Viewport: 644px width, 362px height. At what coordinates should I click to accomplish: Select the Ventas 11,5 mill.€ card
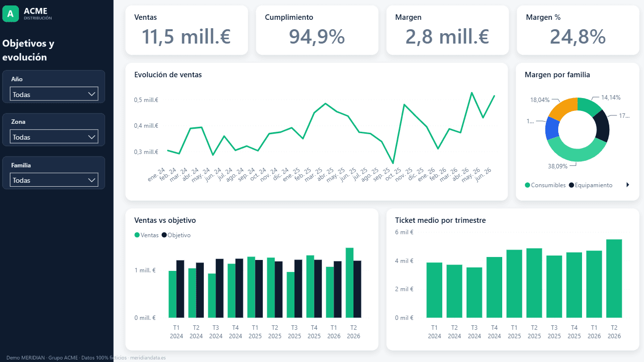click(186, 30)
